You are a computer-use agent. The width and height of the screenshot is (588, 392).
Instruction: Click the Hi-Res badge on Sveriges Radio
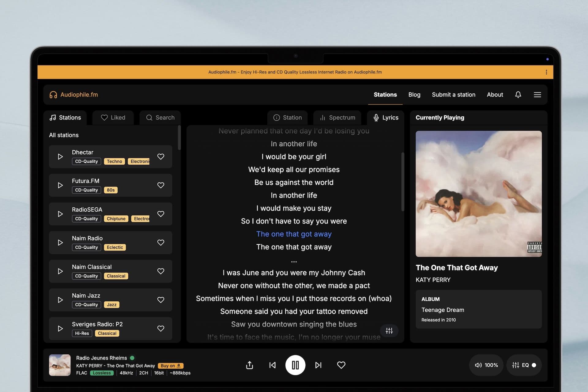click(x=82, y=333)
